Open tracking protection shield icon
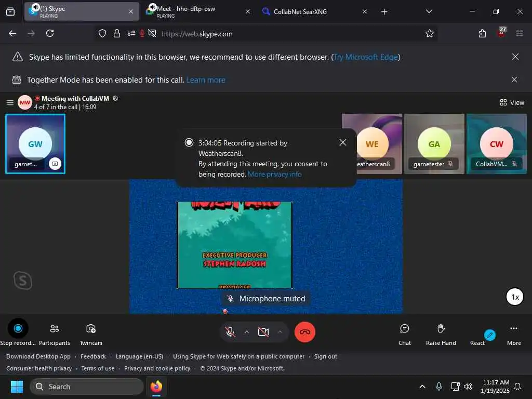The image size is (532, 399). (x=102, y=33)
